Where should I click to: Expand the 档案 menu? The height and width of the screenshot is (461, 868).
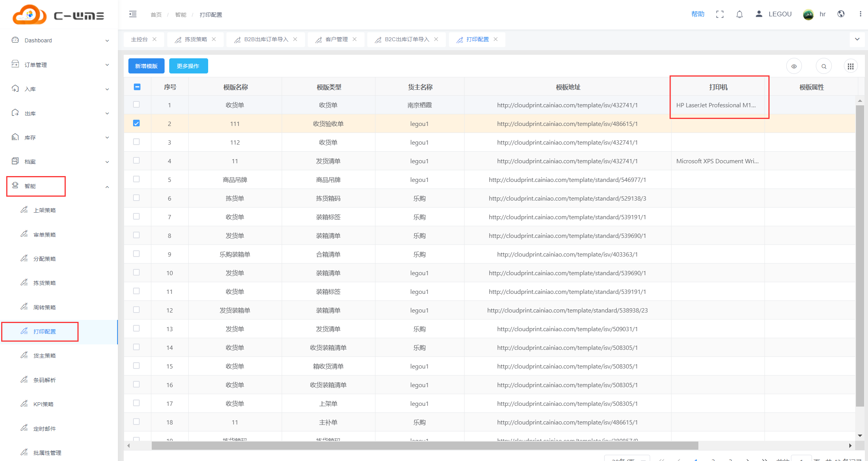(59, 162)
